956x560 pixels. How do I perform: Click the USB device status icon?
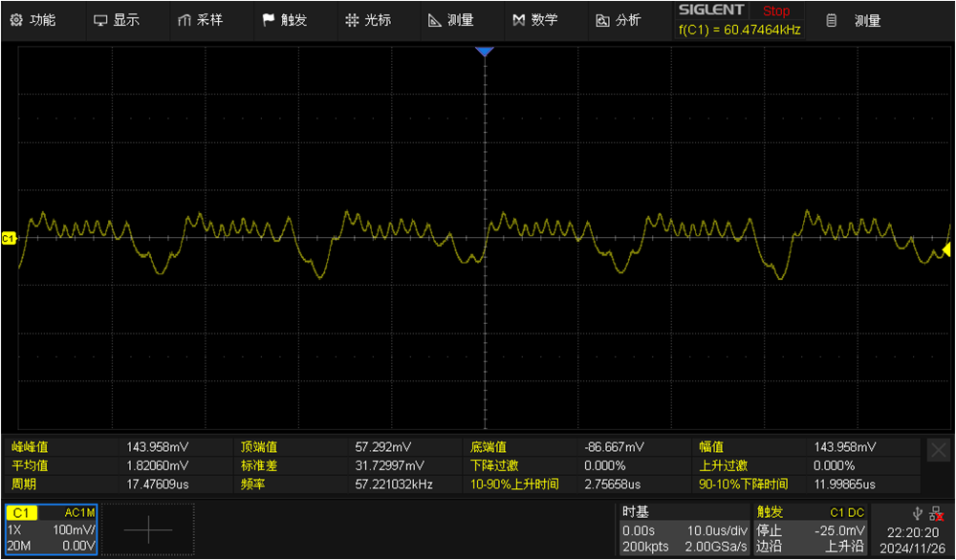pos(916,512)
